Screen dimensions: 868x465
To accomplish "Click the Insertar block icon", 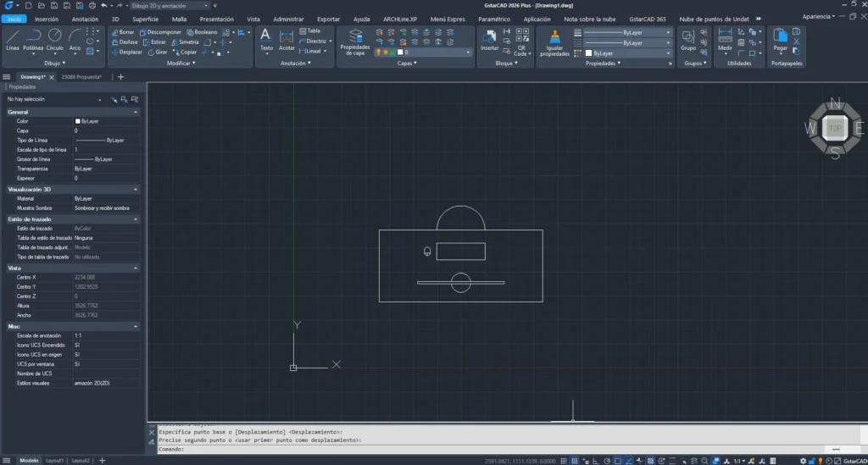I will [x=489, y=41].
